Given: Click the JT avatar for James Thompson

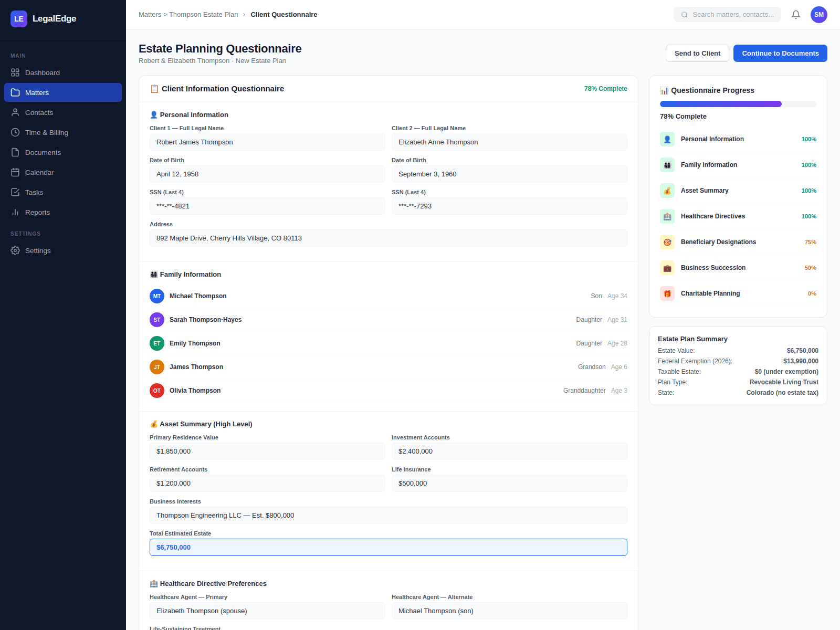Looking at the screenshot, I should tap(157, 367).
